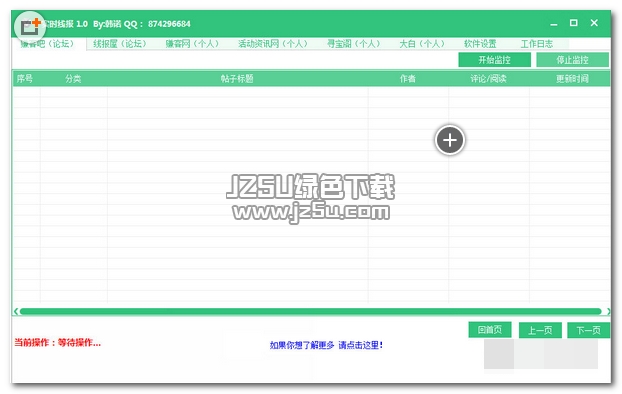This screenshot has width=622, height=394.
Task: Click the round plus icon overlay
Action: (x=449, y=140)
